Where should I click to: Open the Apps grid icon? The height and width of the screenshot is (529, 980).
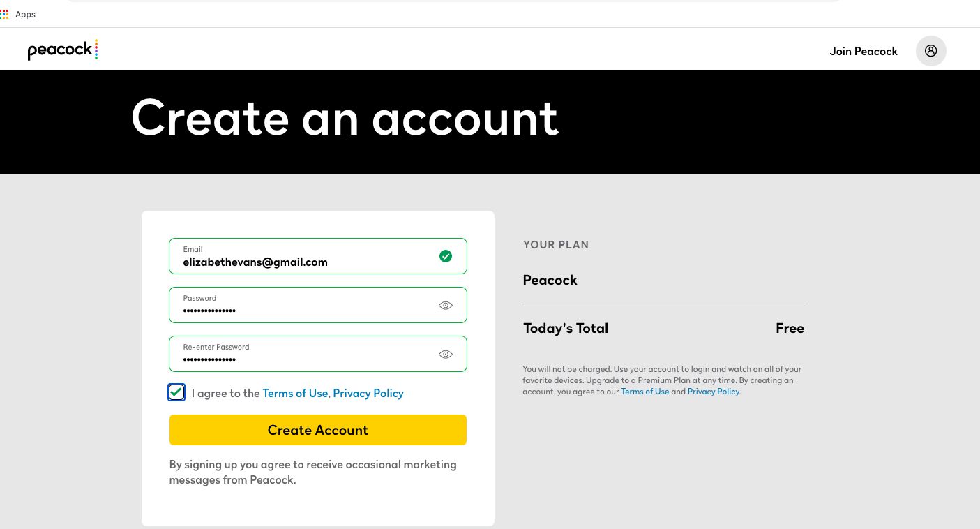(5, 14)
